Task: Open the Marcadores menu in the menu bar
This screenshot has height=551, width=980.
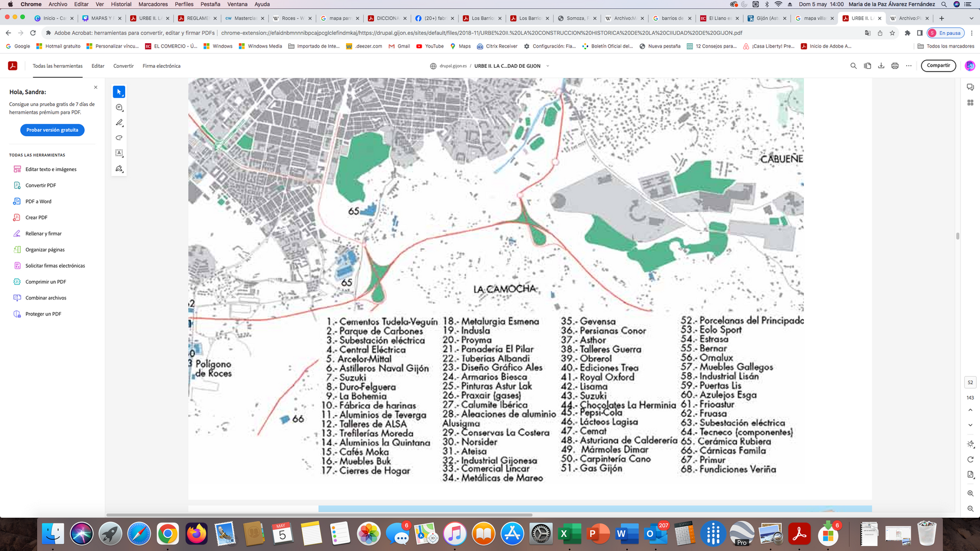Action: (x=153, y=4)
